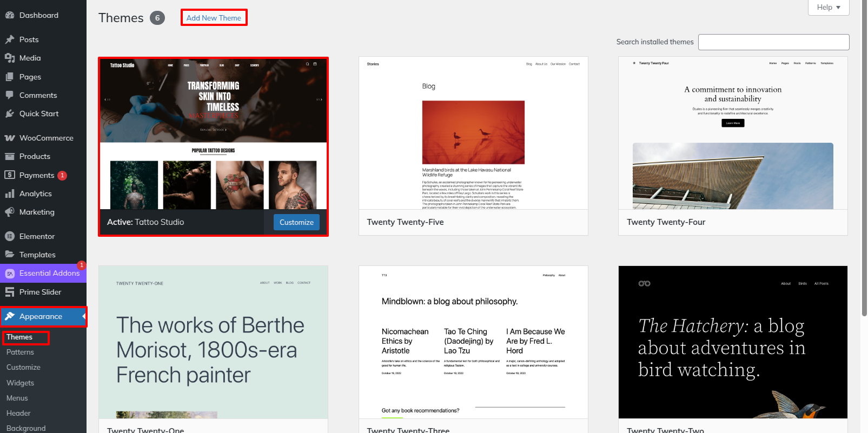Select the Twenty Twenty-Four theme thumbnail
Screen dimensions: 868x433
point(733,133)
